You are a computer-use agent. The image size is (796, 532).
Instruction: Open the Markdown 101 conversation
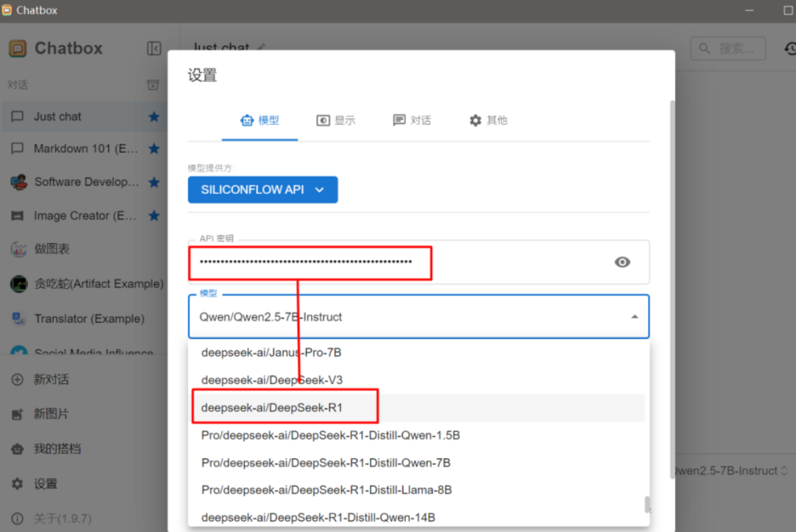point(84,149)
